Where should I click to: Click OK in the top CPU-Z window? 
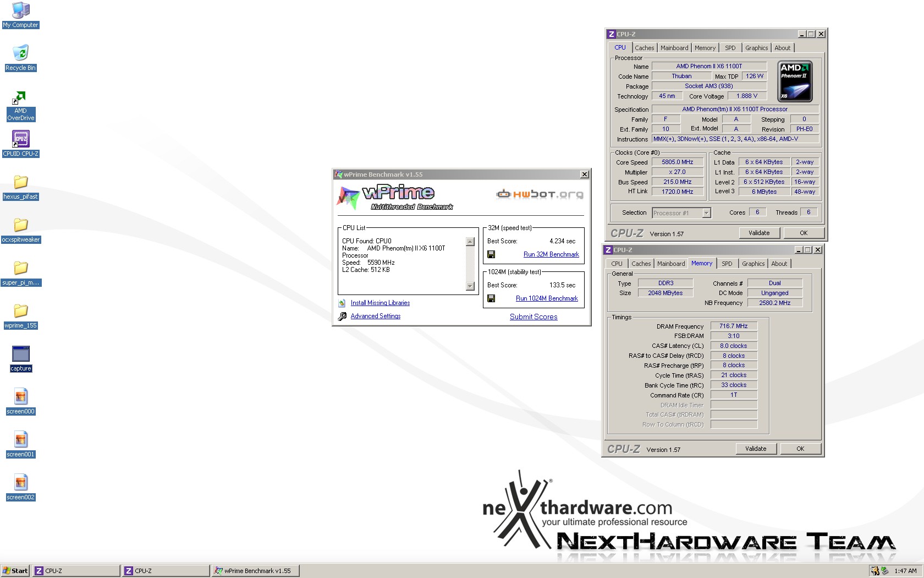804,233
